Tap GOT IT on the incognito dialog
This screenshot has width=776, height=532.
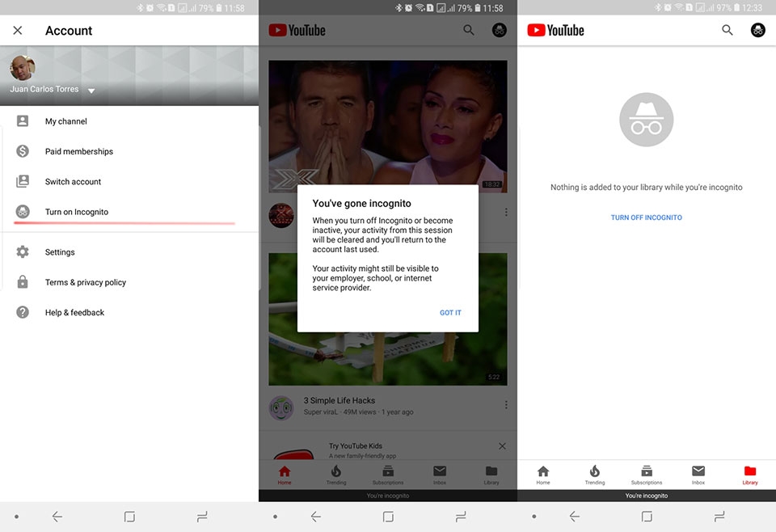[450, 314]
